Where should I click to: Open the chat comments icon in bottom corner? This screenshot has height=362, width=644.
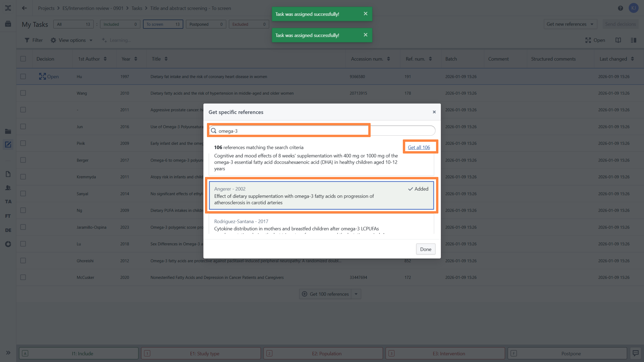click(x=635, y=353)
